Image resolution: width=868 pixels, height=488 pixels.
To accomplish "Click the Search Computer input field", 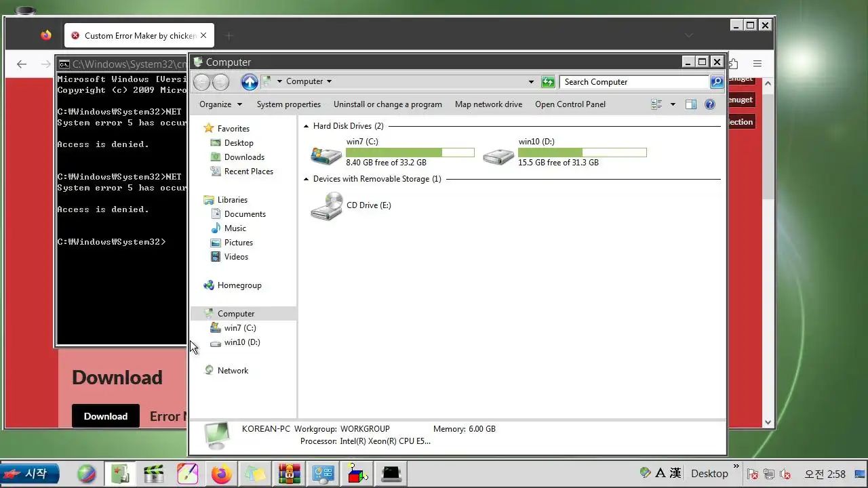I will click(634, 82).
